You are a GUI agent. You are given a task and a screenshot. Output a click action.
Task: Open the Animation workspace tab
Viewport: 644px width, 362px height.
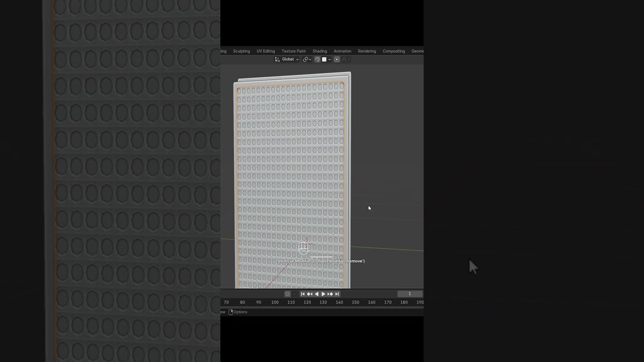click(342, 51)
